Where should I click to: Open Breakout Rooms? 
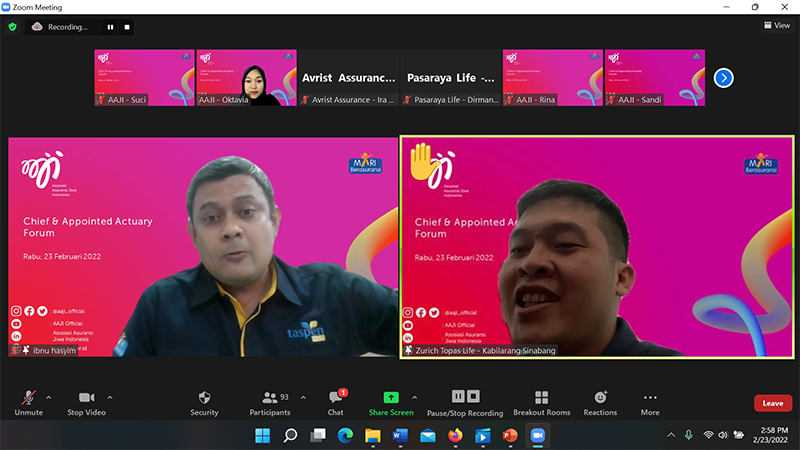click(542, 403)
